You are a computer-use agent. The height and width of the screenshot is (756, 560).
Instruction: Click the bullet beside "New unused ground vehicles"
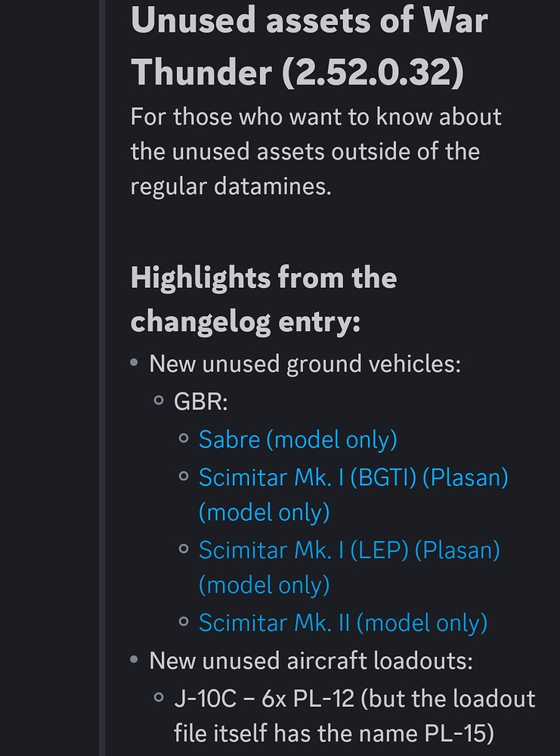(x=135, y=364)
